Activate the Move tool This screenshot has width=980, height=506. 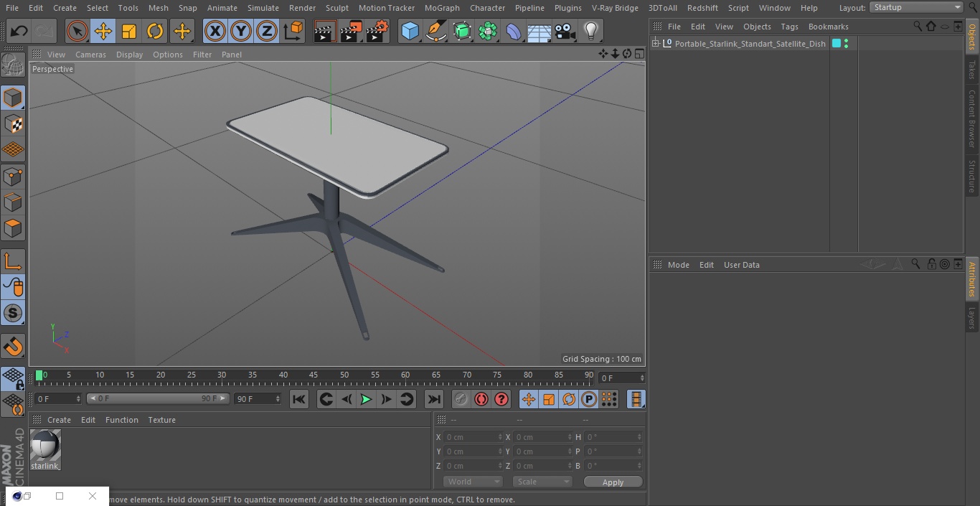[x=103, y=31]
